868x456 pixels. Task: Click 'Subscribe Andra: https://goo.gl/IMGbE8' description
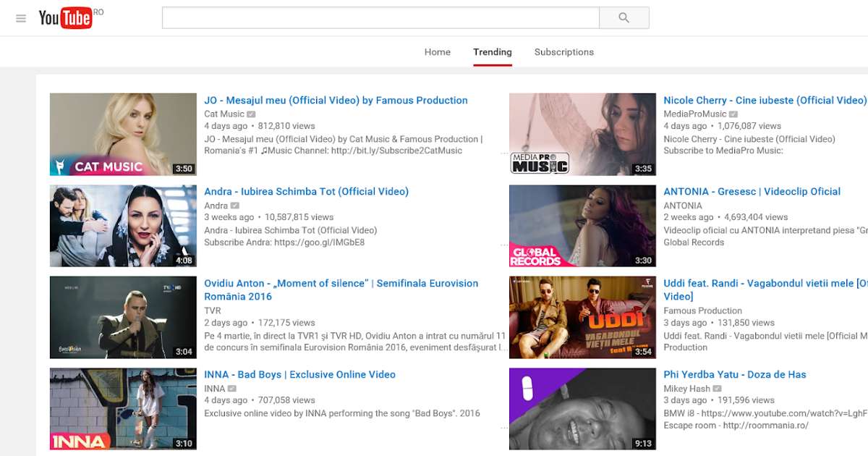284,242
